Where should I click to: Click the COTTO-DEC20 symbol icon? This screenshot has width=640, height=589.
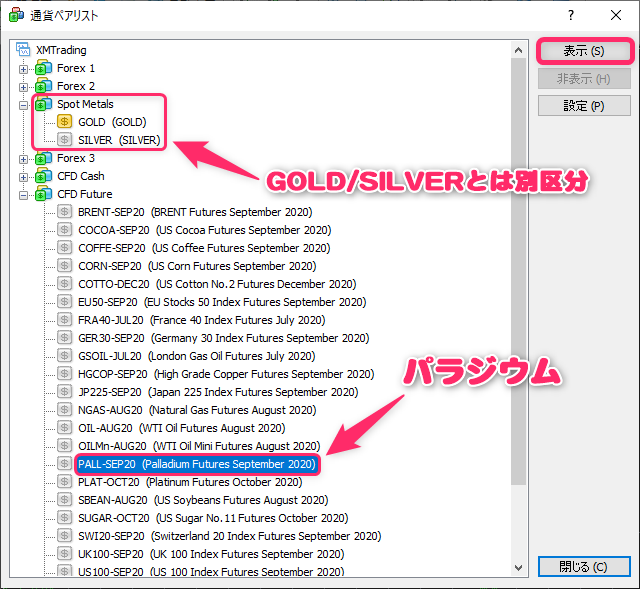(x=64, y=283)
